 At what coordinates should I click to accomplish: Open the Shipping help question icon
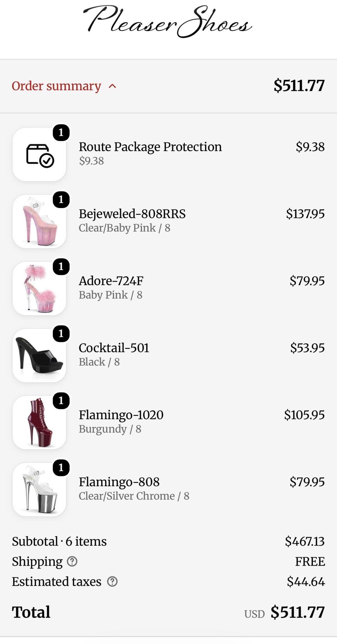coord(72,561)
